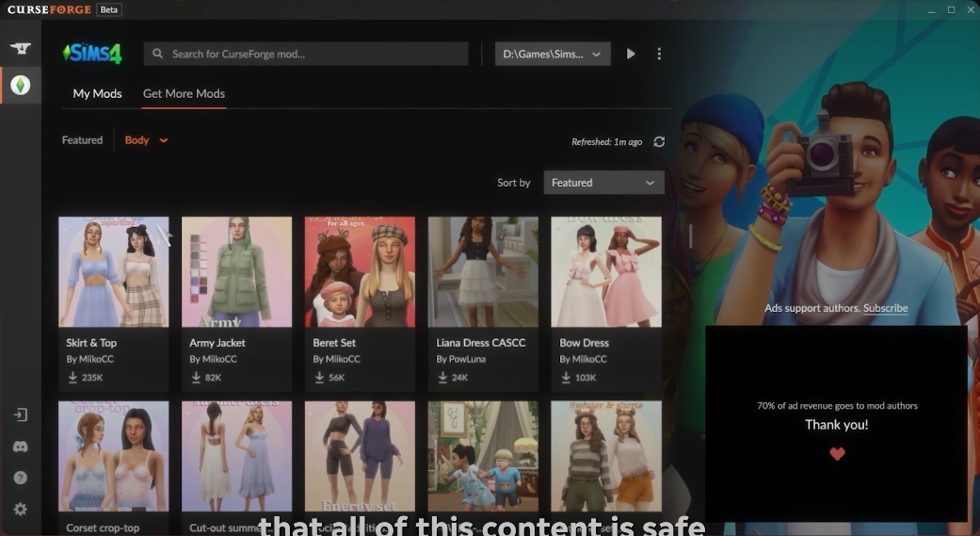Click the Beta badge in title bar

(x=109, y=9)
